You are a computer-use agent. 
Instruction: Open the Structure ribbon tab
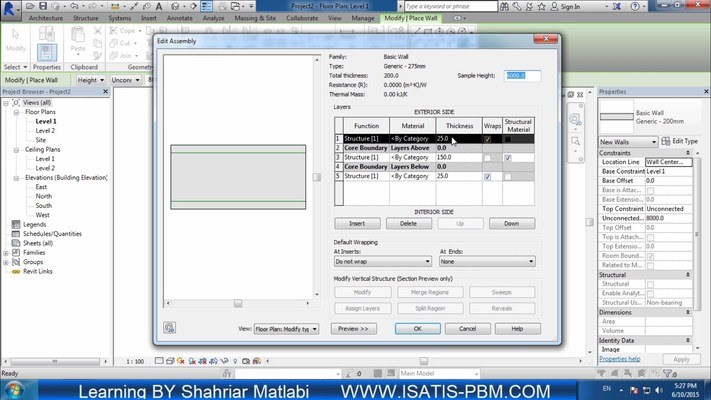tap(86, 18)
